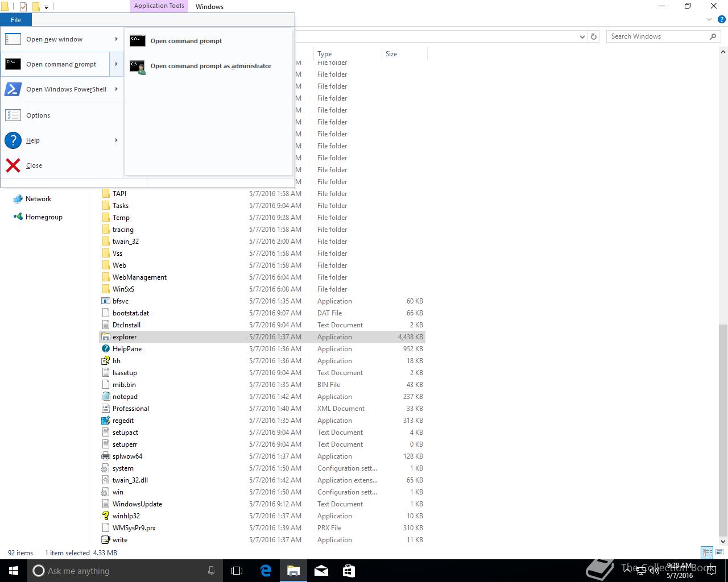The image size is (728, 582).
Task: Select the HelpPane application icon
Action: coord(106,349)
